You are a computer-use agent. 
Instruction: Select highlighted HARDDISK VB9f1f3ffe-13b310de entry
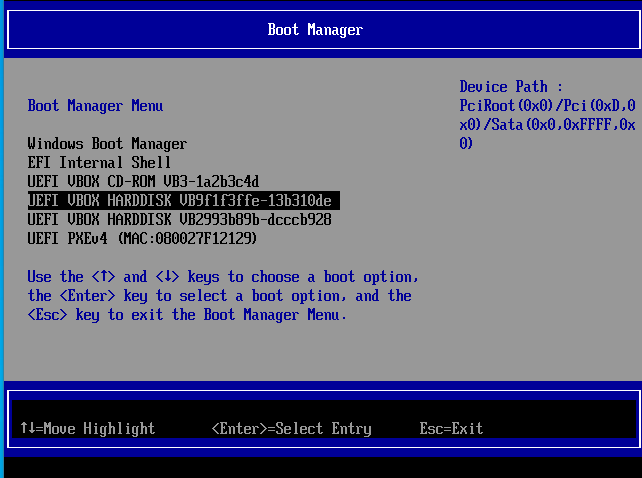pos(183,200)
